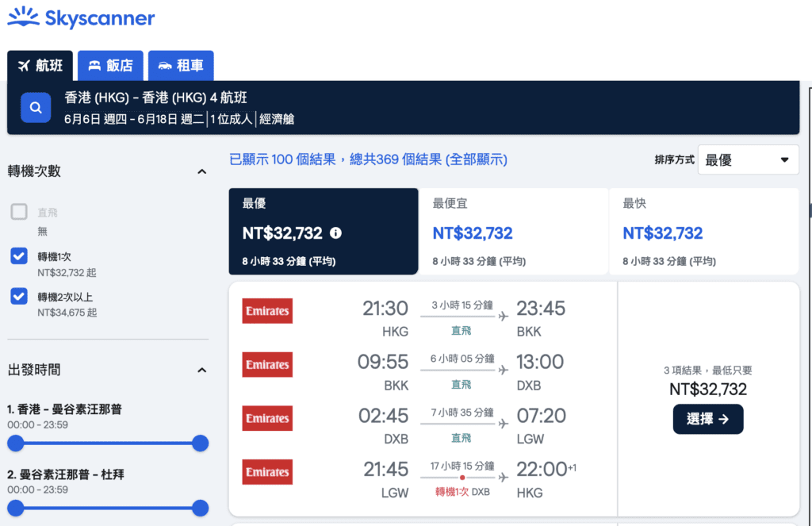Viewport: 812px width, 526px height.
Task: Click the 07:20 LGW arrival time
Action: [541, 416]
